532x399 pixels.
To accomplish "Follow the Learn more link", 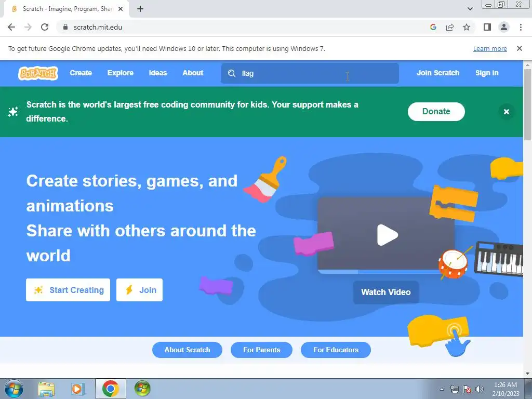I will click(490, 48).
